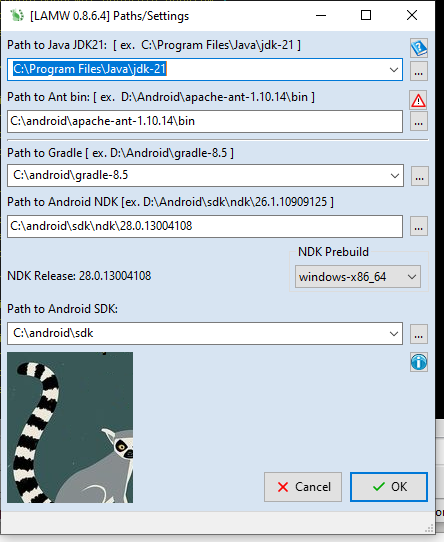Viewport: 444px width, 542px height.
Task: Click the Cancel button
Action: (x=303, y=487)
